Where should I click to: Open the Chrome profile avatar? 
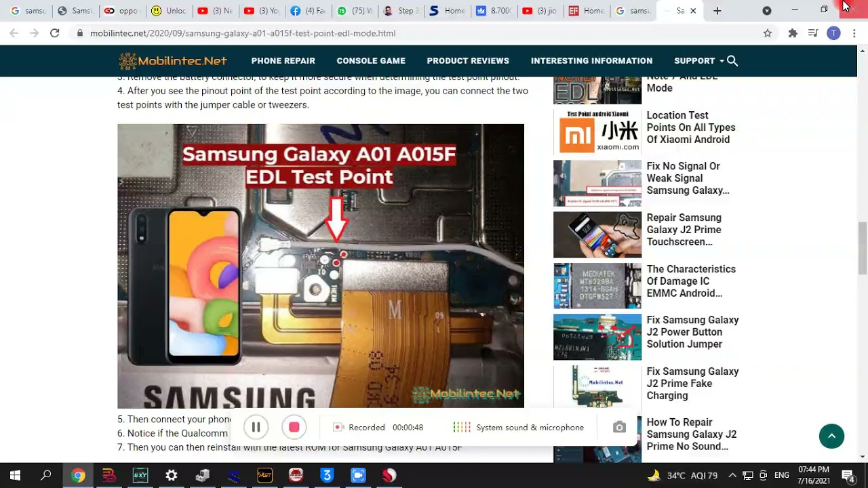[834, 33]
